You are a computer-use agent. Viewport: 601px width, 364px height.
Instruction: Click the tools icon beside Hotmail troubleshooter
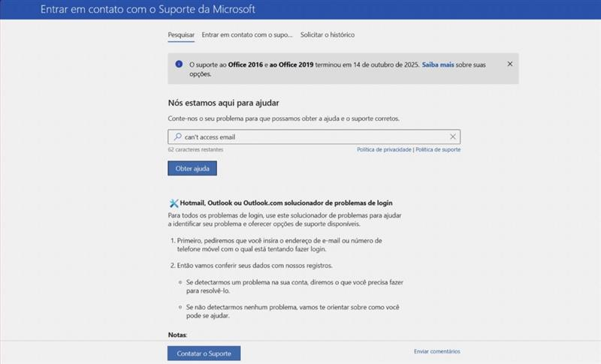pyautogui.click(x=174, y=203)
